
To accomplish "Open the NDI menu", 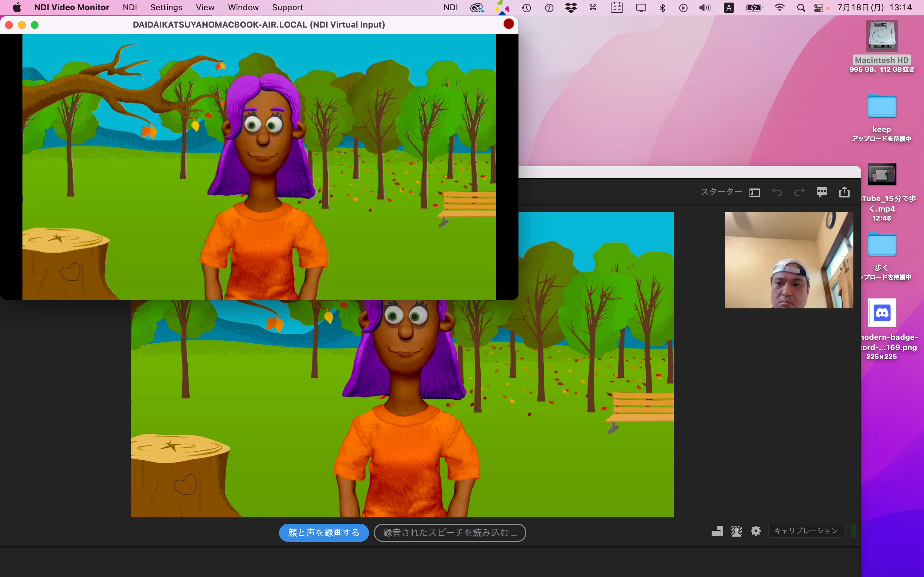I will [x=129, y=7].
